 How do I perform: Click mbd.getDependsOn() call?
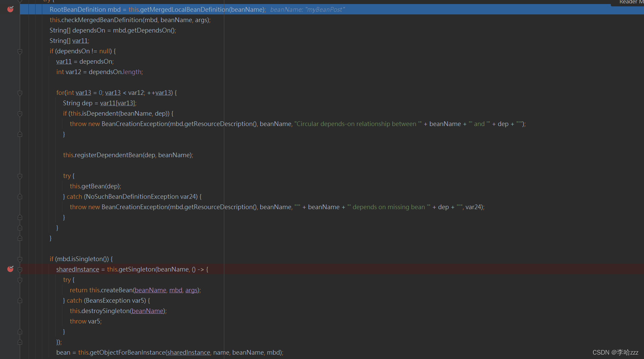(x=144, y=30)
